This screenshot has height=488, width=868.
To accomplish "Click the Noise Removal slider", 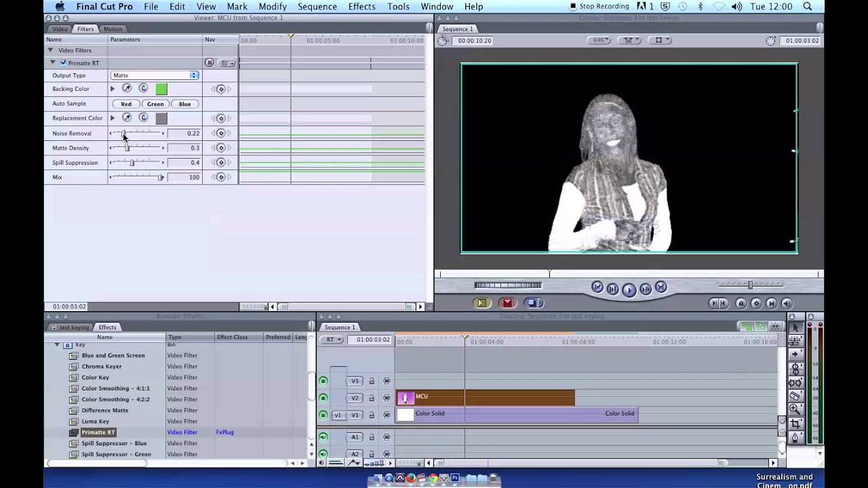I will [136, 134].
